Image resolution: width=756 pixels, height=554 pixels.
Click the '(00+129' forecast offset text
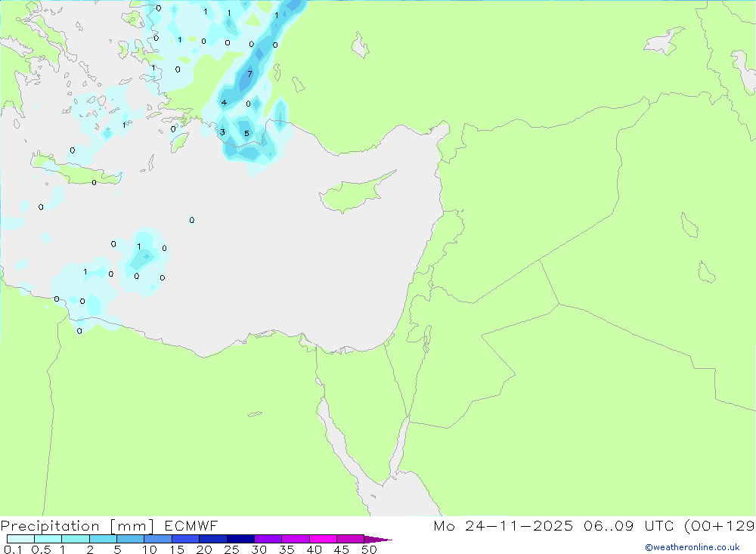tap(720, 526)
